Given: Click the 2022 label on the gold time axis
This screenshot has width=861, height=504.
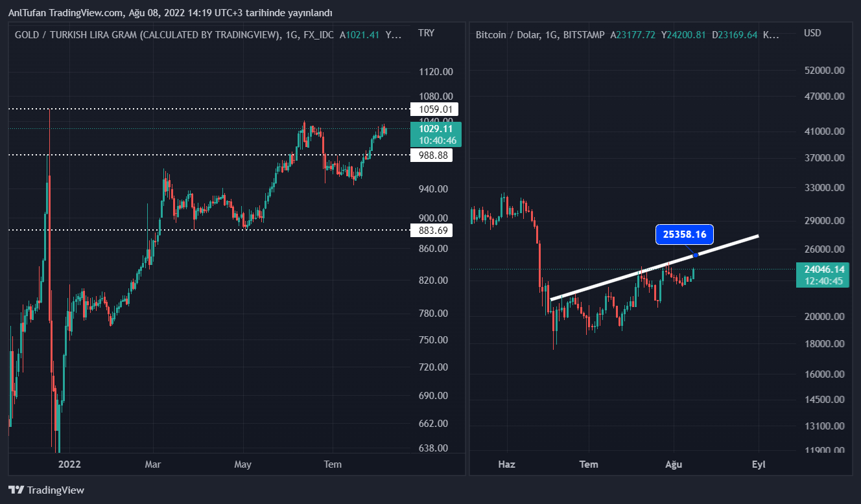Looking at the screenshot, I should click(x=69, y=464).
